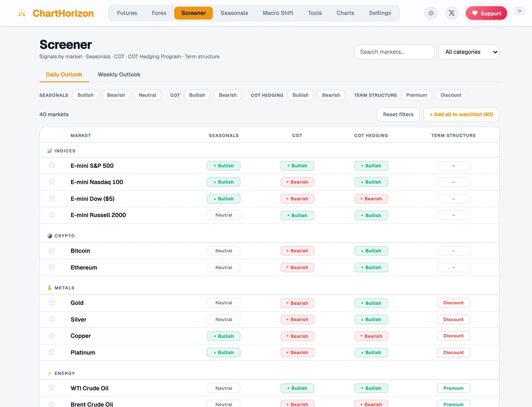Star E-mini Nasdaq 100 as favorite
Viewport: 532px width, 407px height.
coord(52,182)
